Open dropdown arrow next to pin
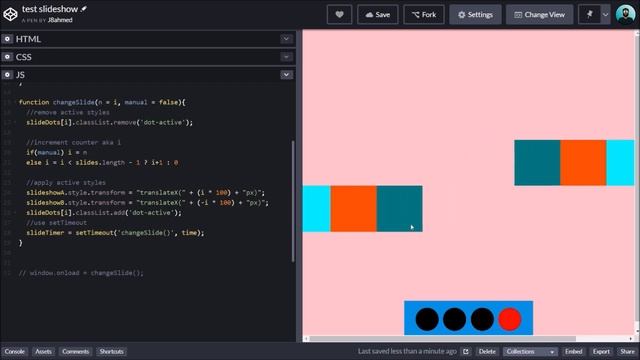 coord(605,15)
